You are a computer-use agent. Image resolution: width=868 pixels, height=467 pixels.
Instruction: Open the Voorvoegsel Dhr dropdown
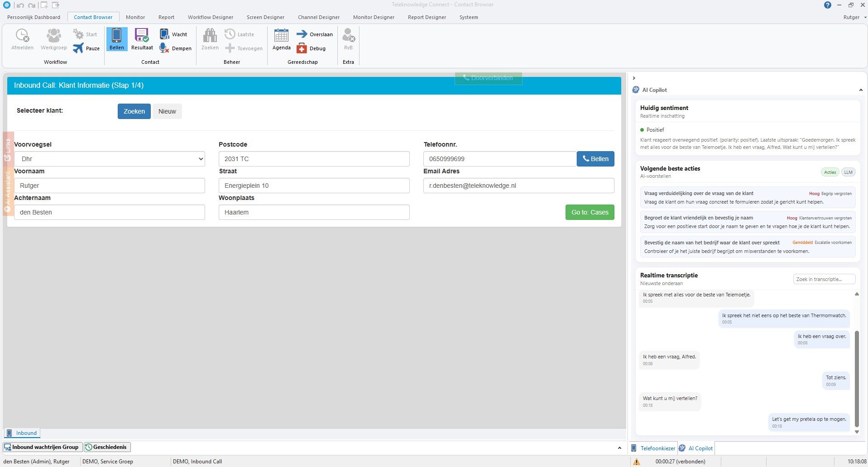tap(110, 159)
